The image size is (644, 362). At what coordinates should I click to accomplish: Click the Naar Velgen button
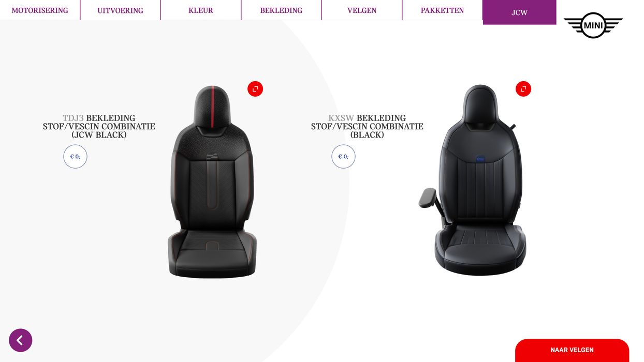(x=572, y=350)
